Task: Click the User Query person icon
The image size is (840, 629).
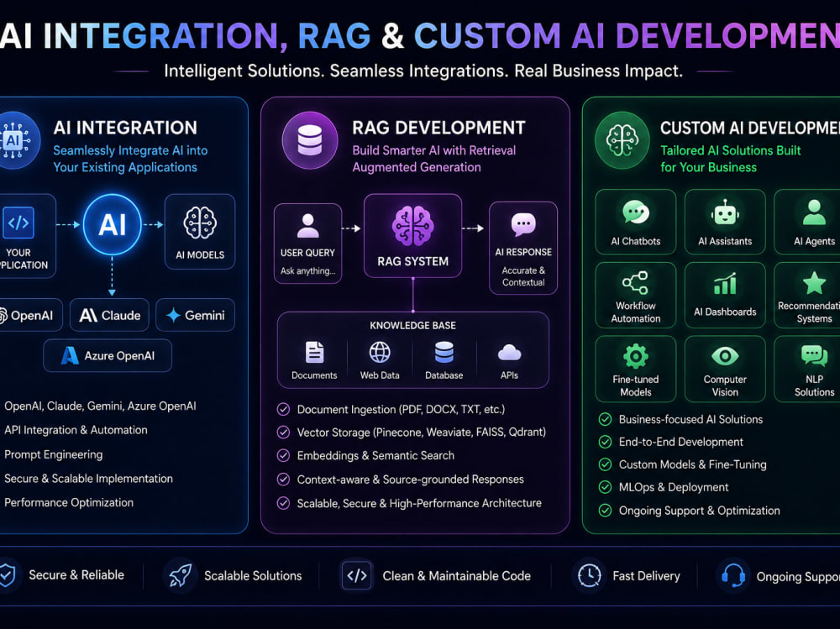Action: (308, 226)
